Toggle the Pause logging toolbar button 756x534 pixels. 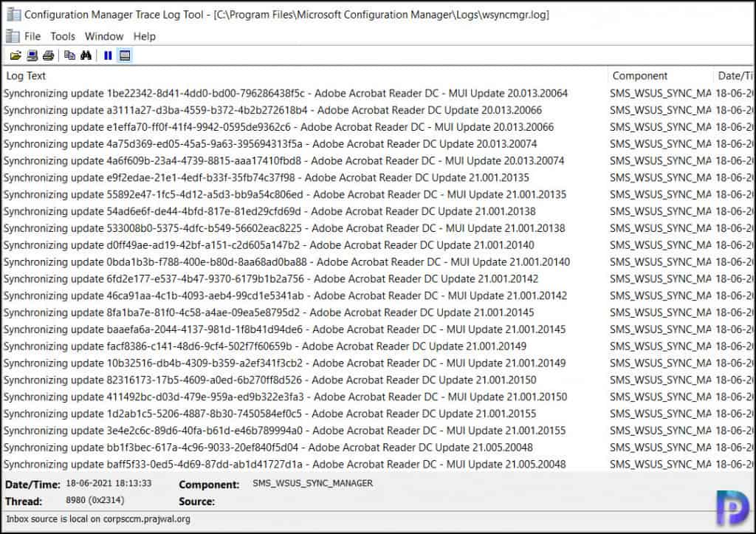point(108,56)
